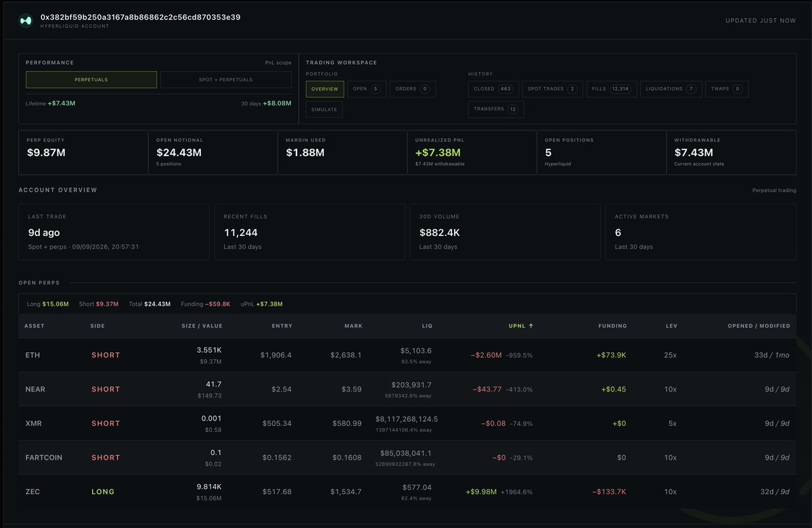Click the Side column header
Viewport: 812px width, 528px height.
click(x=97, y=326)
